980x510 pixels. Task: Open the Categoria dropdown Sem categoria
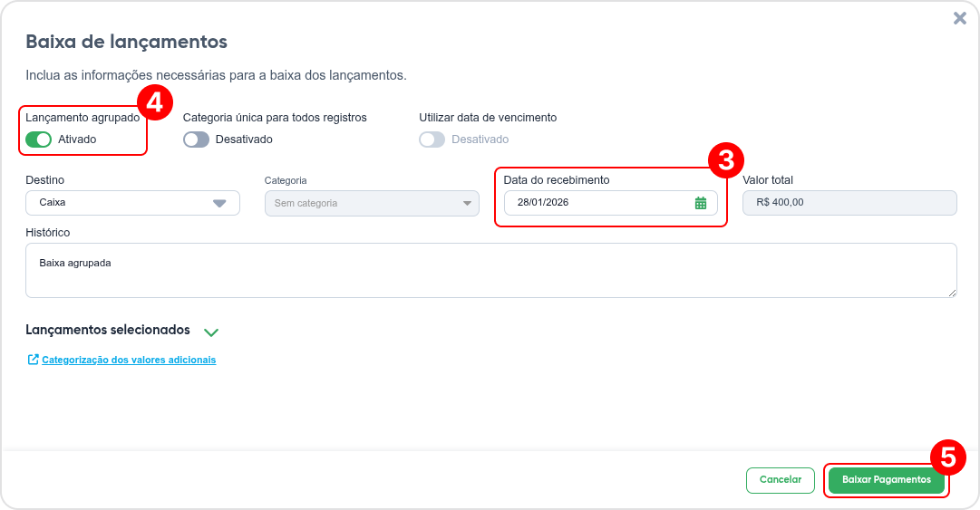[372, 204]
